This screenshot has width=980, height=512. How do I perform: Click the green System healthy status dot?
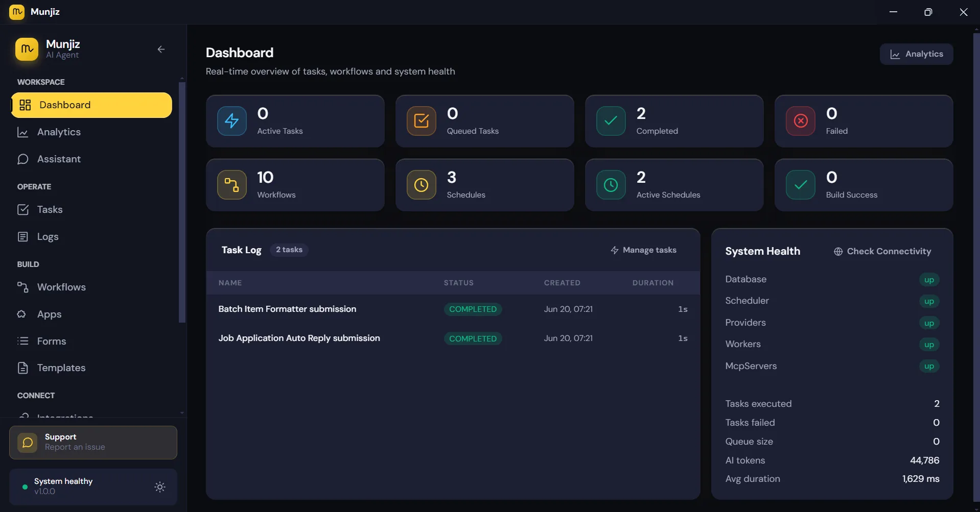point(25,487)
